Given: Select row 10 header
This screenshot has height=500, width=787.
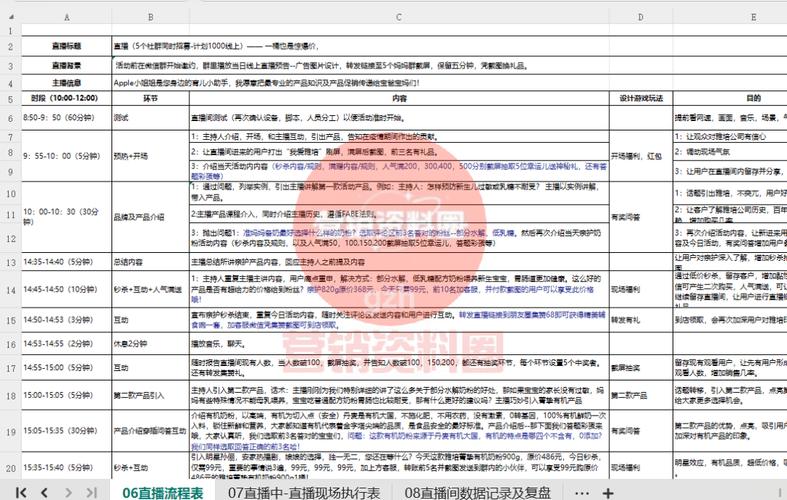Looking at the screenshot, I should point(11,194).
